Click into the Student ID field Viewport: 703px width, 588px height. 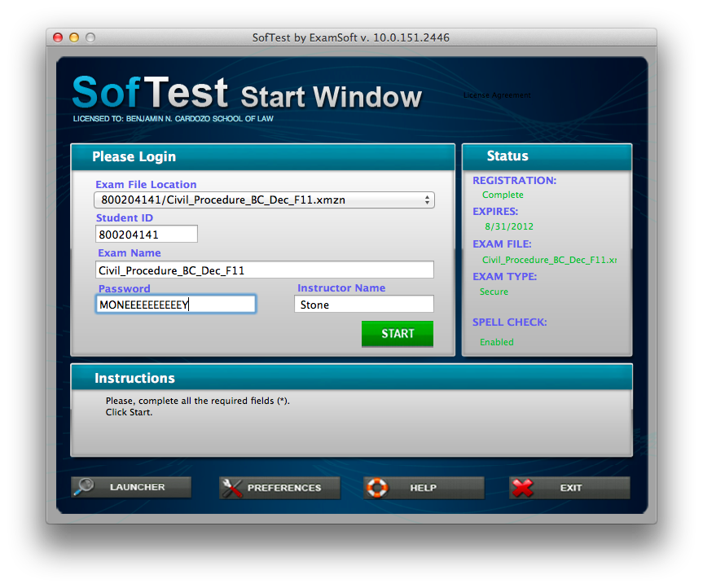(147, 234)
